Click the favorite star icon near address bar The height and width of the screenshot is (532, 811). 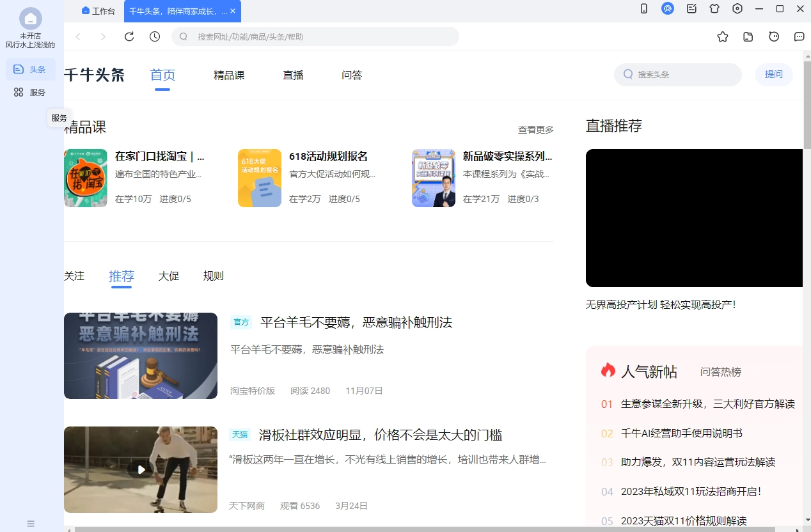pyautogui.click(x=722, y=36)
